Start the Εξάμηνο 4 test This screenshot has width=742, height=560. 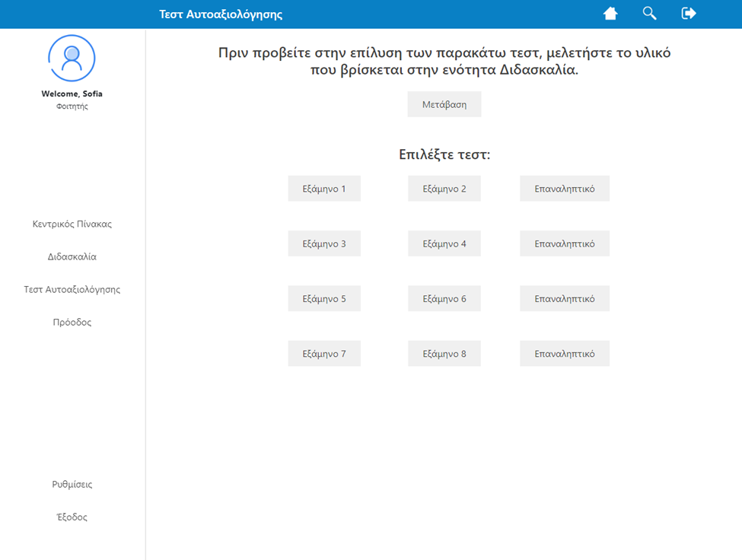click(444, 243)
